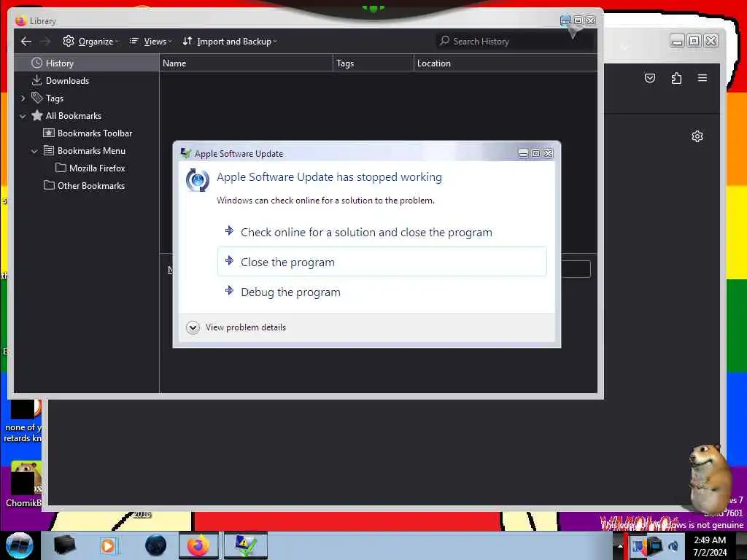The image size is (747, 560).
Task: Open the taskbar clock showing 2:49 AM
Action: pos(710,546)
